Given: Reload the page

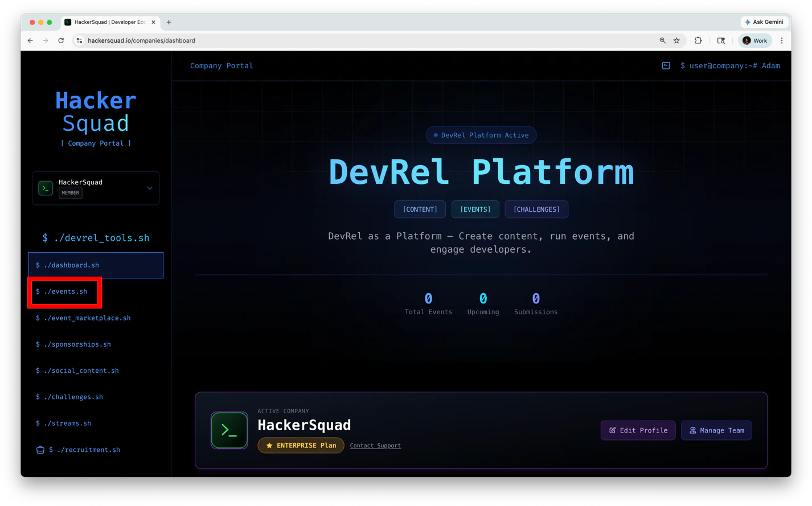Looking at the screenshot, I should 61,40.
